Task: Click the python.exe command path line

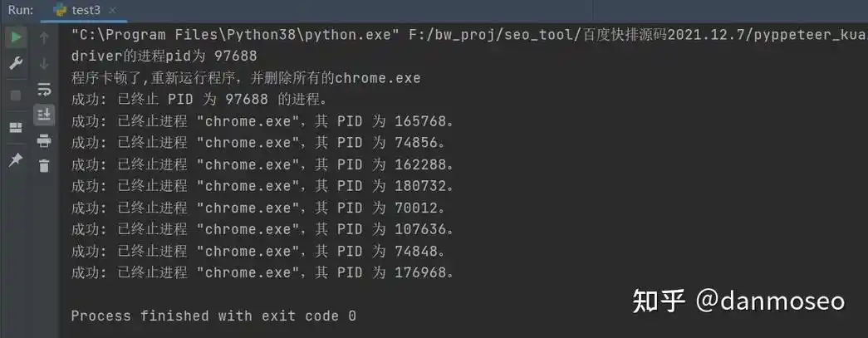Action: click(332, 36)
